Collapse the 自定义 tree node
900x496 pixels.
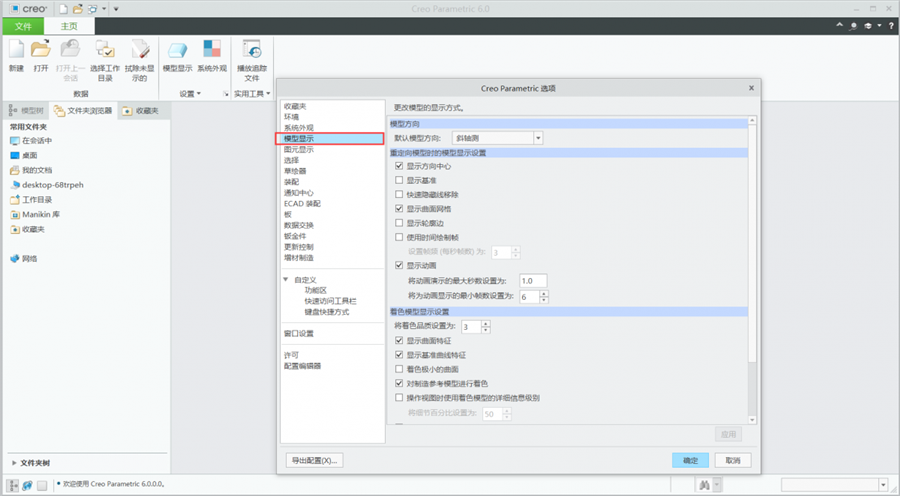point(285,280)
